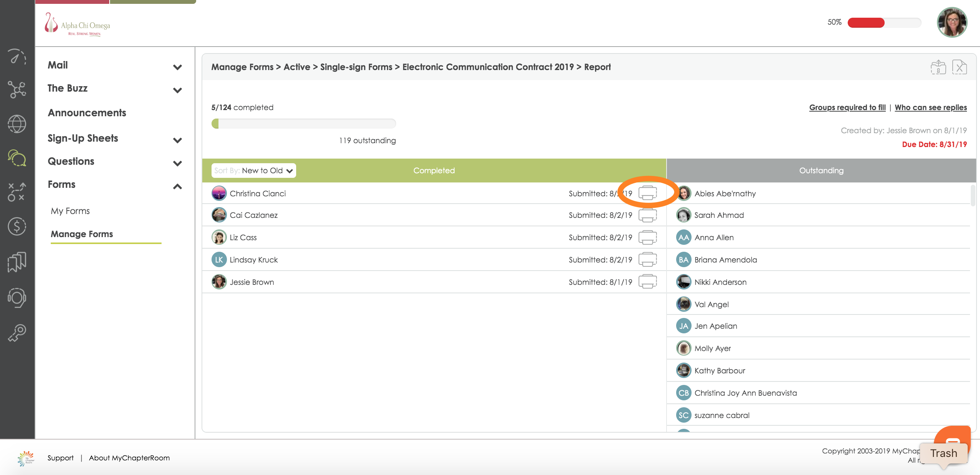Select My Forms menu item
This screenshot has height=475, width=980.
70,211
